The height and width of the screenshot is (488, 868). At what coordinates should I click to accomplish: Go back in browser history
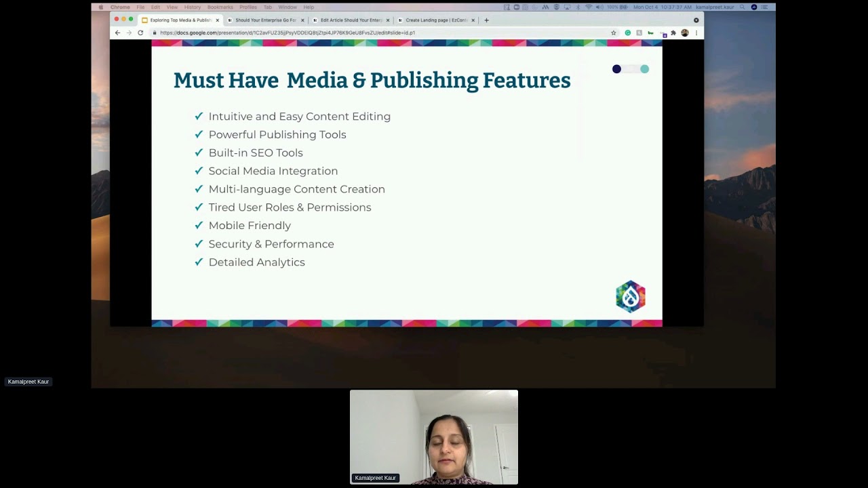[x=117, y=33]
